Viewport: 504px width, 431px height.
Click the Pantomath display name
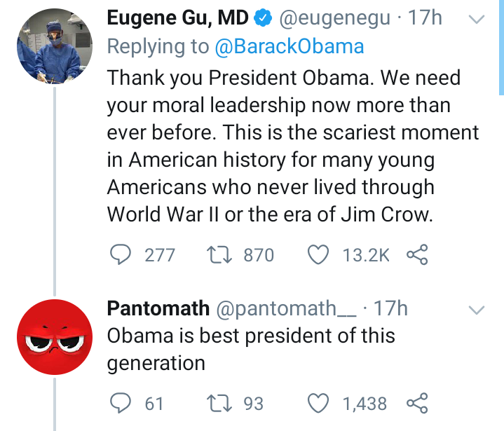(x=158, y=308)
